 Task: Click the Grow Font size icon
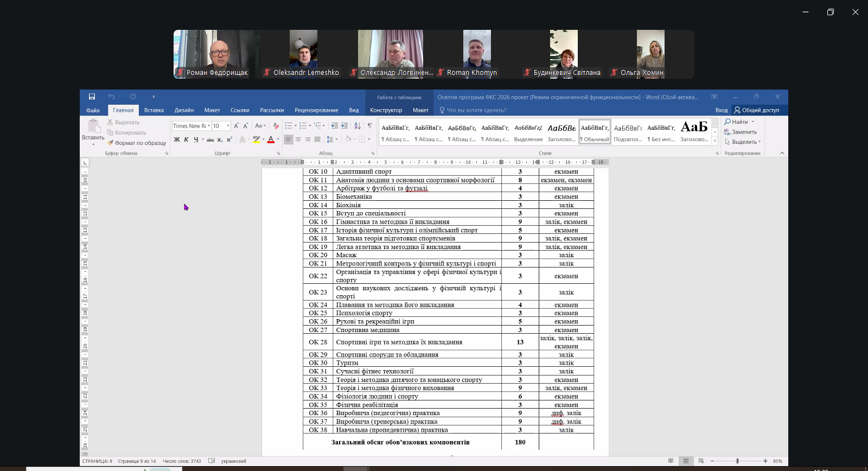236,126
